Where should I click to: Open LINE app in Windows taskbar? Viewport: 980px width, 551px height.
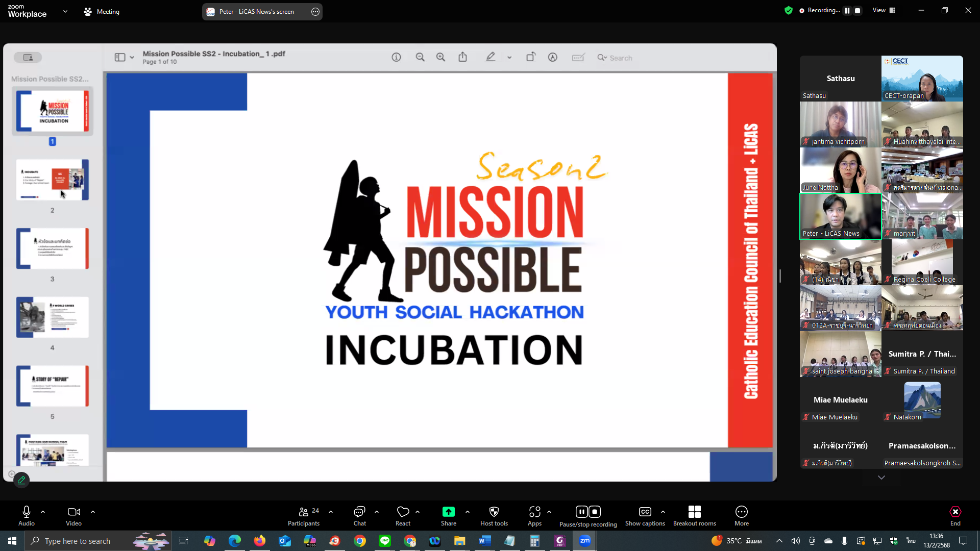coord(385,541)
